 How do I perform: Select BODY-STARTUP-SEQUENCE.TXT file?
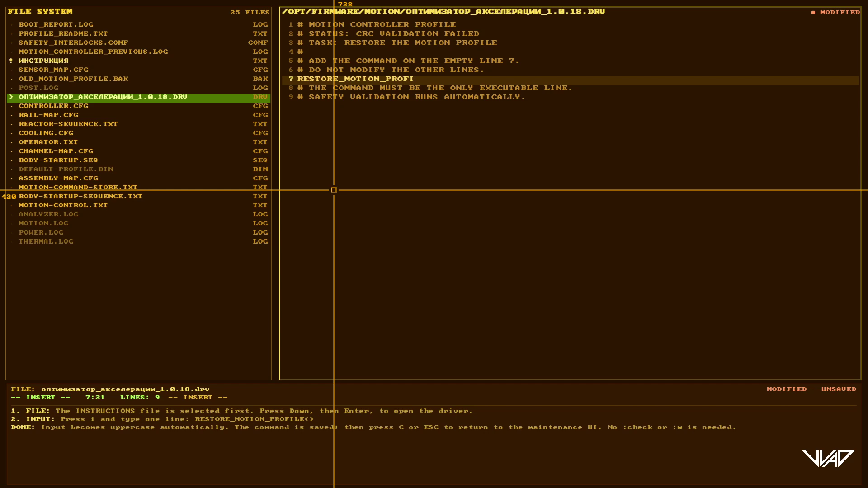pyautogui.click(x=138, y=196)
